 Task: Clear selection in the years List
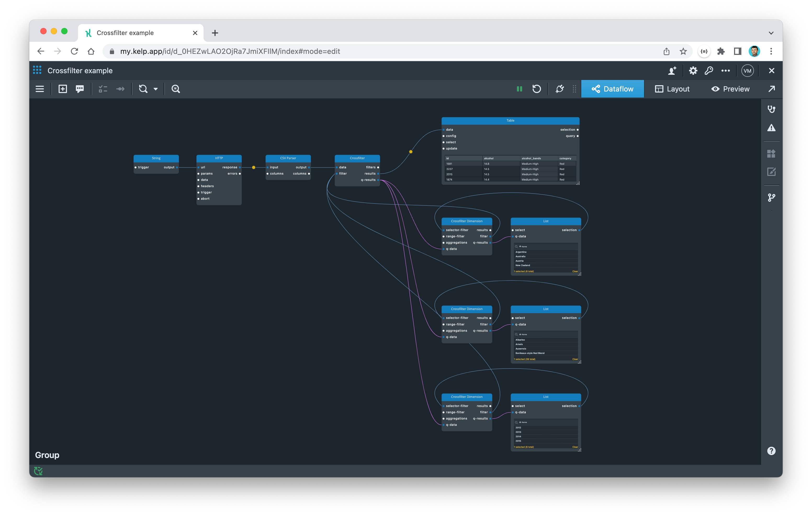tap(575, 447)
